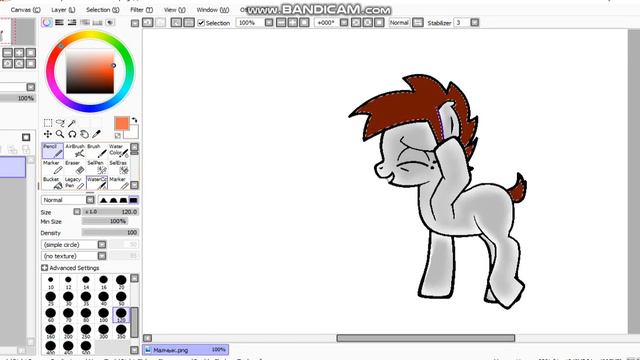Viewport: 640px width, 360px height.
Task: Pick the rectangular selection tool
Action: point(48,123)
